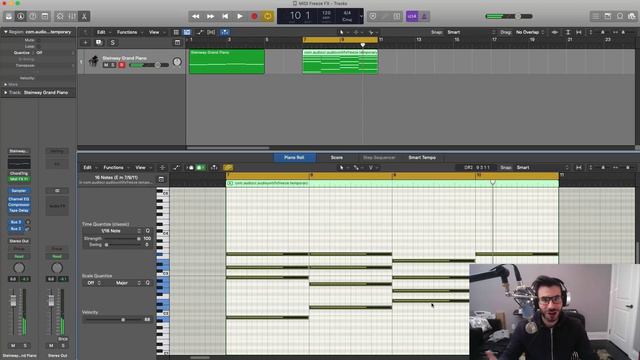Toggle MIDI Out green button in piano roll

[x=200, y=167]
